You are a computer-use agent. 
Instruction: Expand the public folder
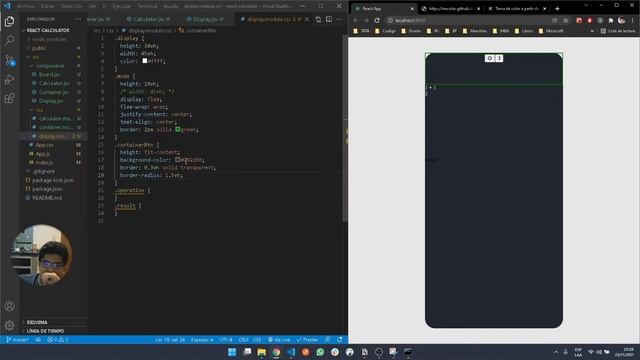pyautogui.click(x=39, y=48)
